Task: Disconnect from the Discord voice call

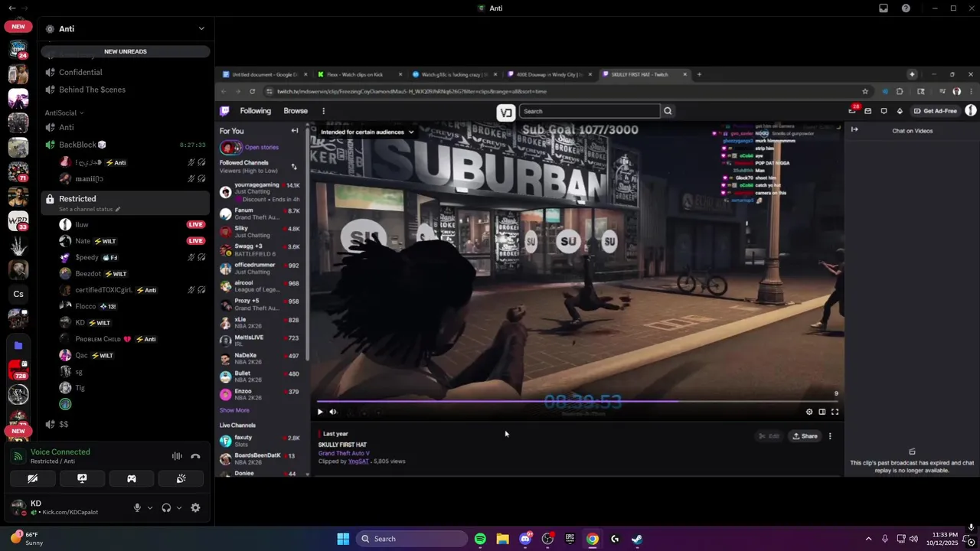Action: coord(195,456)
